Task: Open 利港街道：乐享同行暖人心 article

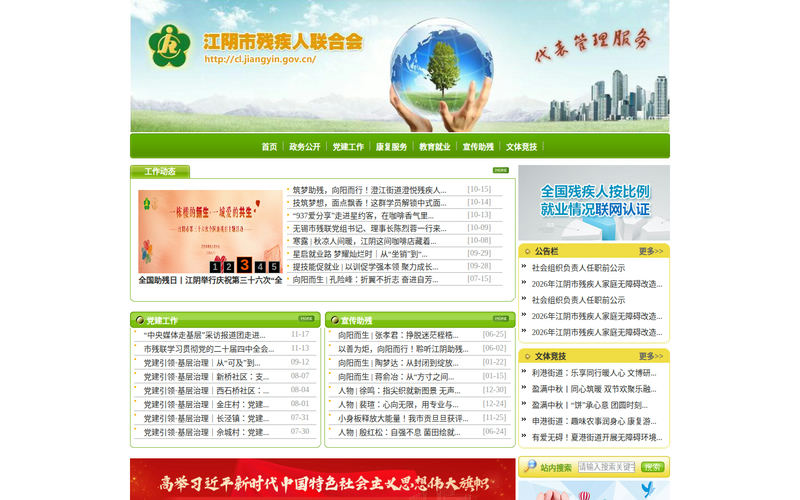Action: (x=594, y=373)
